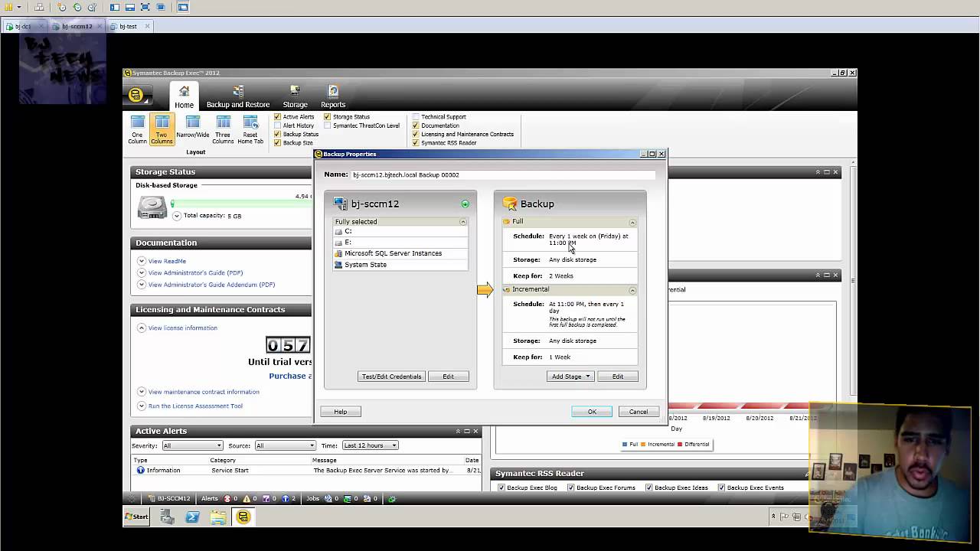Viewport: 980px width, 551px height.
Task: Open Source dropdown in Active Alerts
Action: coord(285,445)
